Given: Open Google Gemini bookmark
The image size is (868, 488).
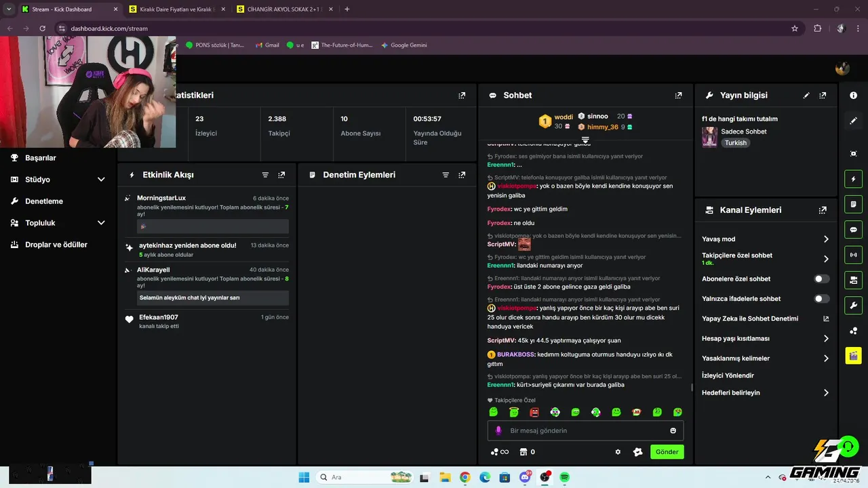Looking at the screenshot, I should pos(404,45).
